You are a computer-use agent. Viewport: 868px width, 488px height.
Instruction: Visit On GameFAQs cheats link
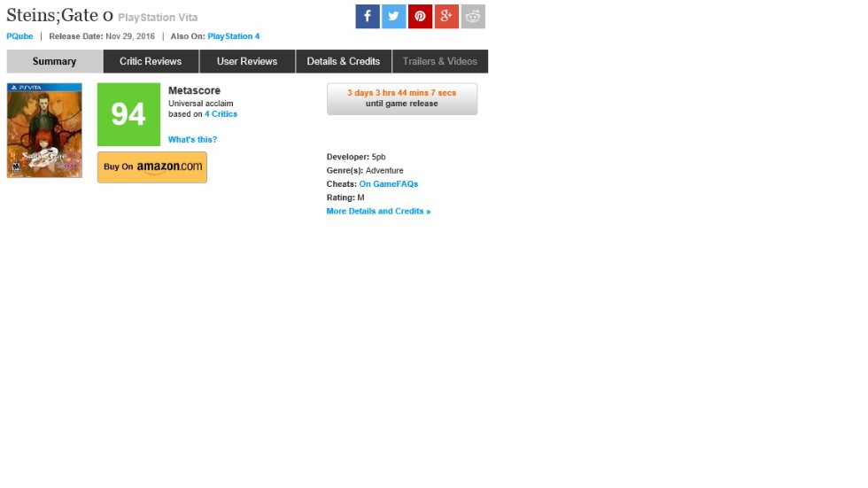click(x=388, y=184)
